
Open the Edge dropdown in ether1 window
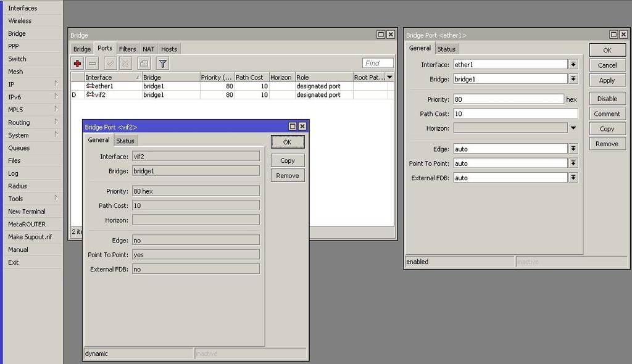click(573, 149)
